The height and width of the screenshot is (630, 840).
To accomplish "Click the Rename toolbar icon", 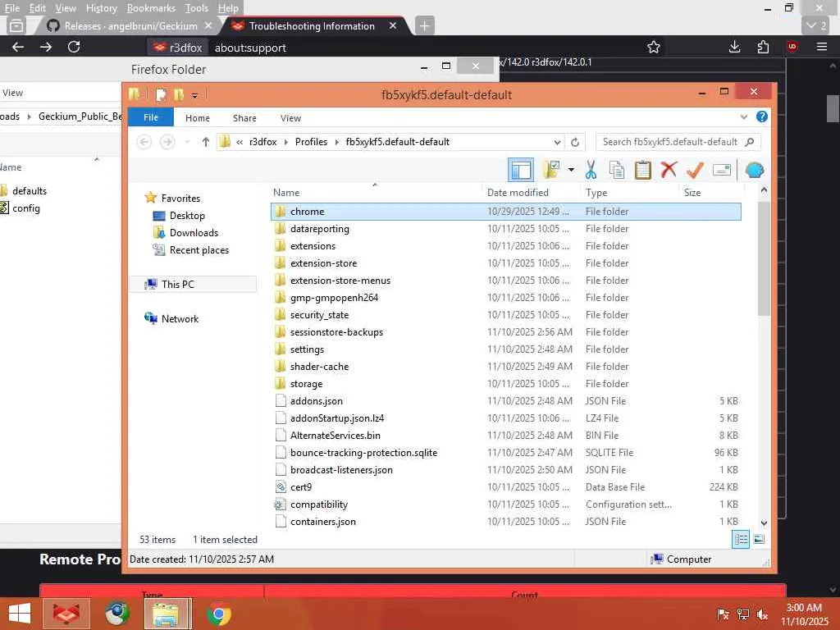I will [722, 170].
